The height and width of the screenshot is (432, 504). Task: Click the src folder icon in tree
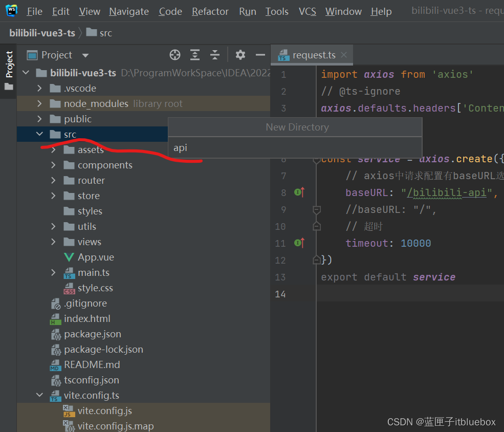point(55,134)
